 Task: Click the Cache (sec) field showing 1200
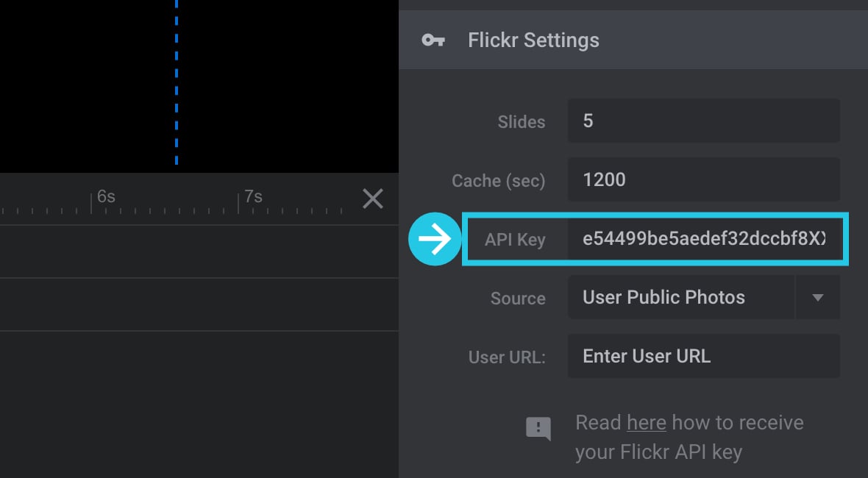pyautogui.click(x=703, y=180)
